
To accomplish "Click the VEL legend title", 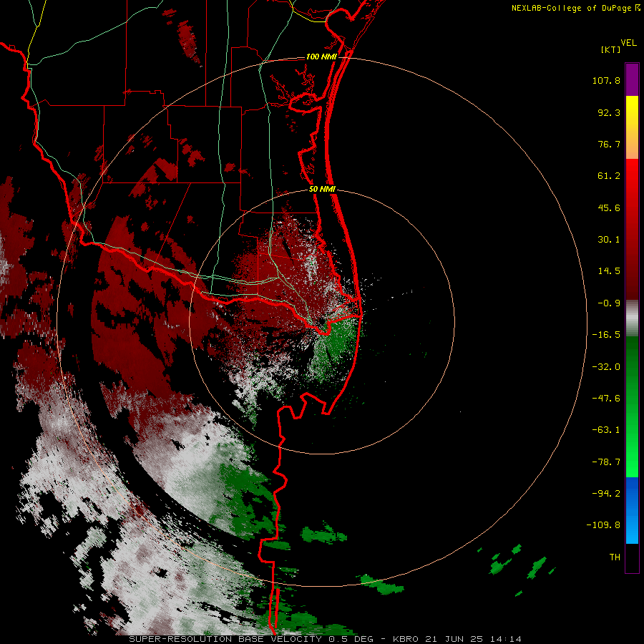I will point(628,42).
